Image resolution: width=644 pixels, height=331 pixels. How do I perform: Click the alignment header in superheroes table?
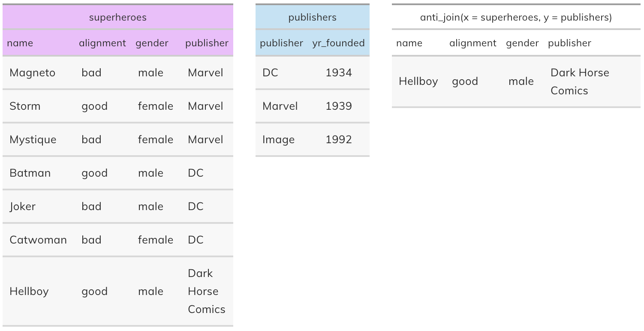click(x=102, y=43)
